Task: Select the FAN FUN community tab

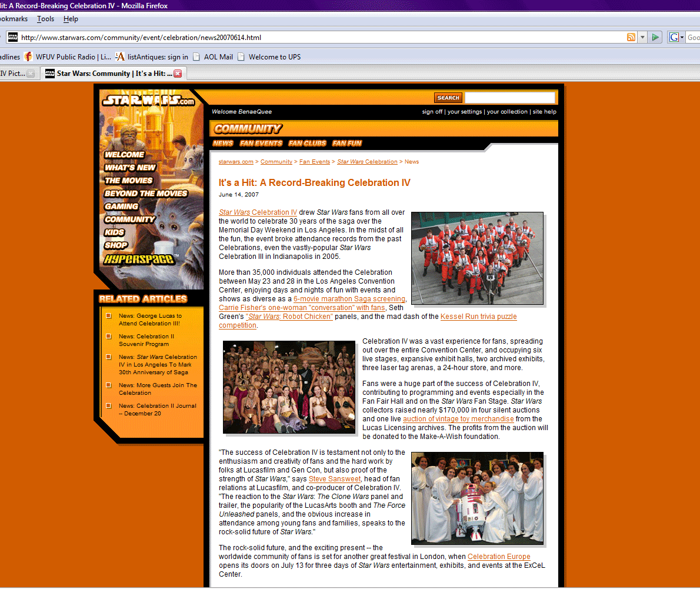Action: (347, 144)
